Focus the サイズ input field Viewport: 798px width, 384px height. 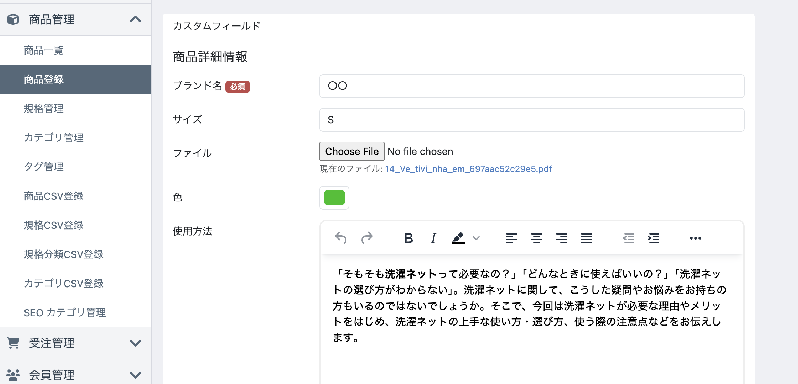tap(532, 120)
